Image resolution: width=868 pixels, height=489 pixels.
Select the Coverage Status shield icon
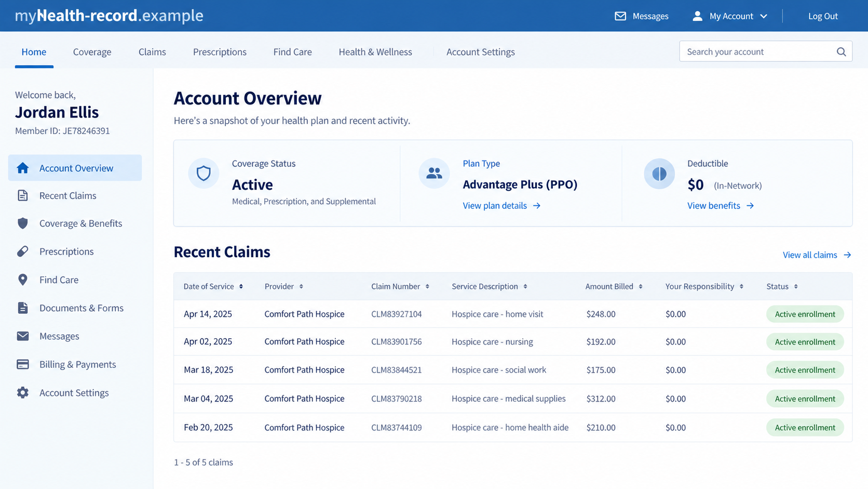(x=204, y=173)
